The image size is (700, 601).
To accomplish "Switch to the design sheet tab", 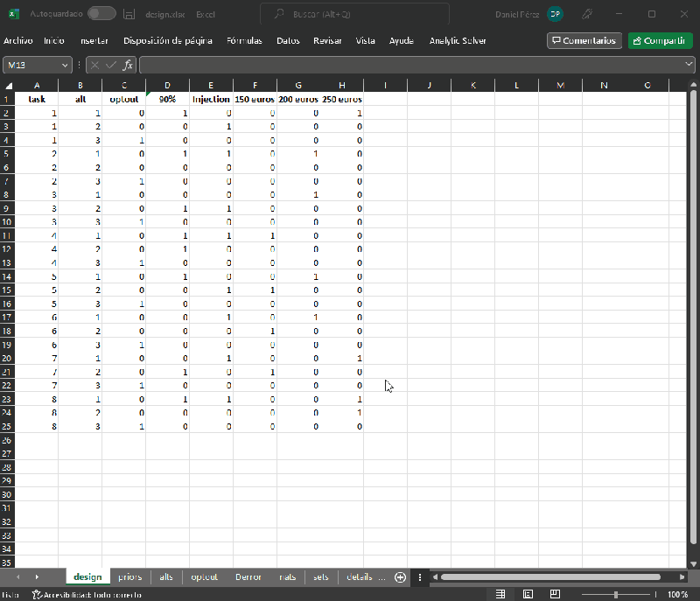I will point(87,577).
